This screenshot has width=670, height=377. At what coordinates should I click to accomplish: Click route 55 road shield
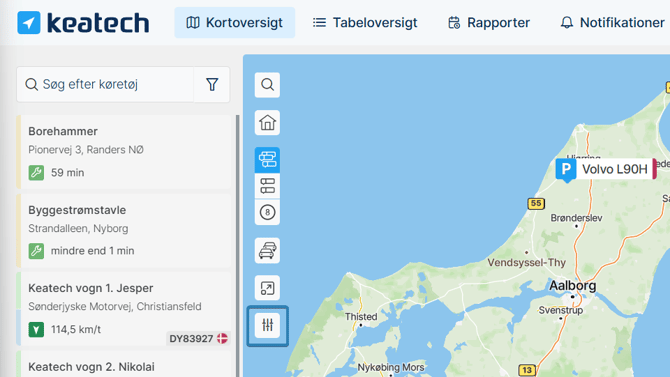click(x=536, y=203)
